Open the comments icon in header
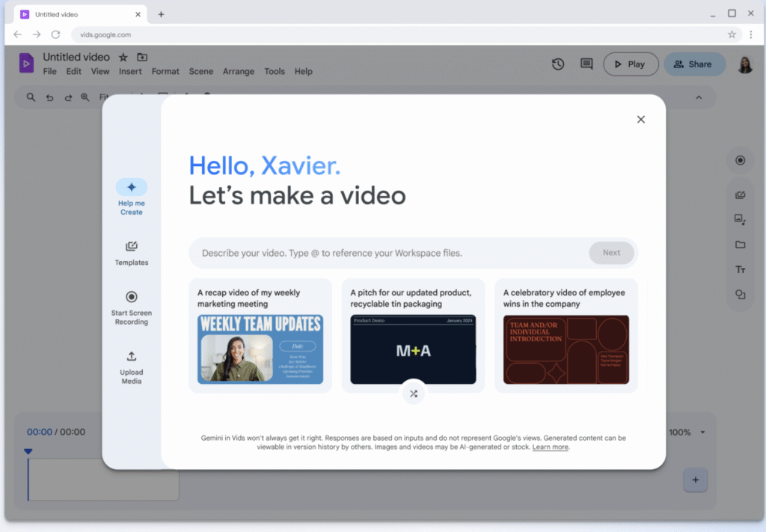Viewport: 766px width, 532px height. 586,64
